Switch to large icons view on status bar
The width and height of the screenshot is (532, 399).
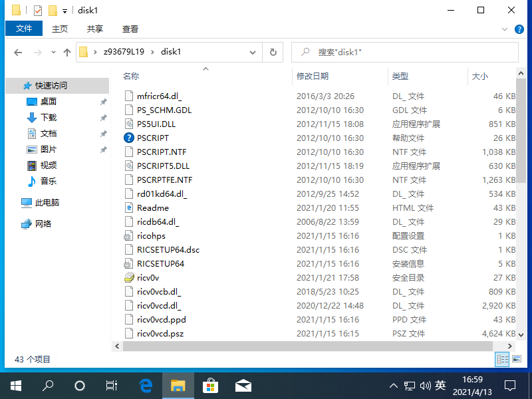pyautogui.click(x=516, y=359)
